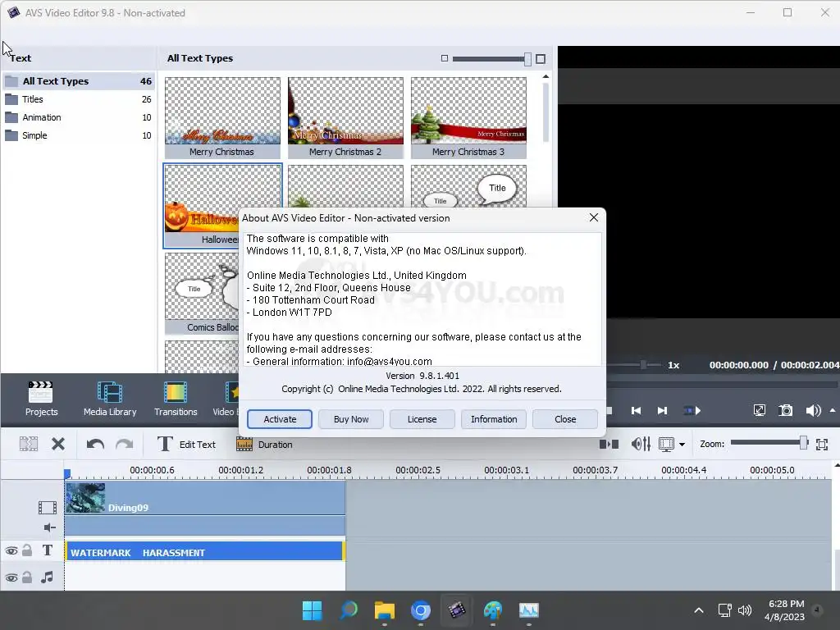Open the audio mixer icon

(x=641, y=444)
